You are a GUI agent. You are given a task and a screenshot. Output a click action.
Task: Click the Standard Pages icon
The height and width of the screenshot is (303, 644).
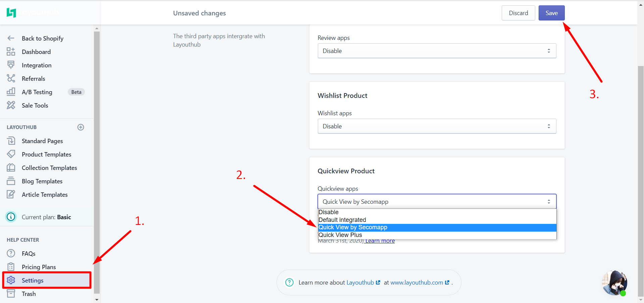click(x=11, y=141)
